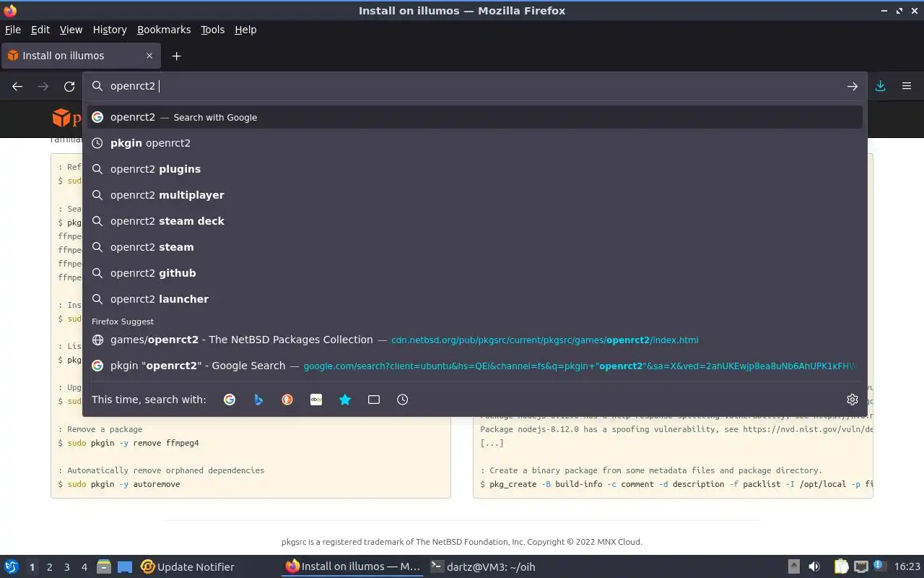Switch to workspace 3 in pager
The image size is (924, 578).
pos(67,567)
